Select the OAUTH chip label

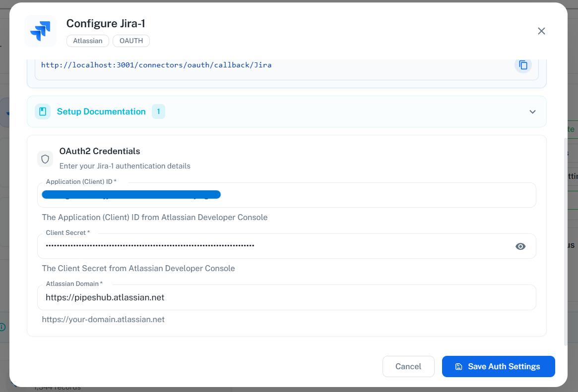[131, 41]
